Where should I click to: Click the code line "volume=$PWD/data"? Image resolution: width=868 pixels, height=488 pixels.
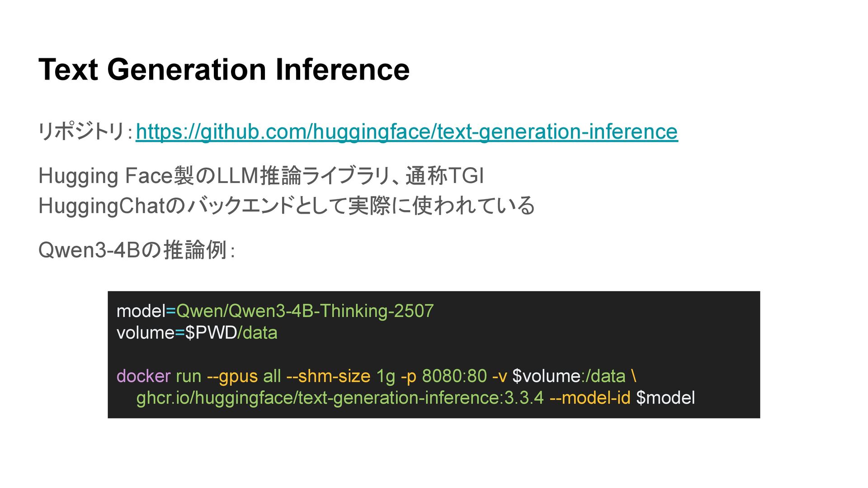(197, 333)
